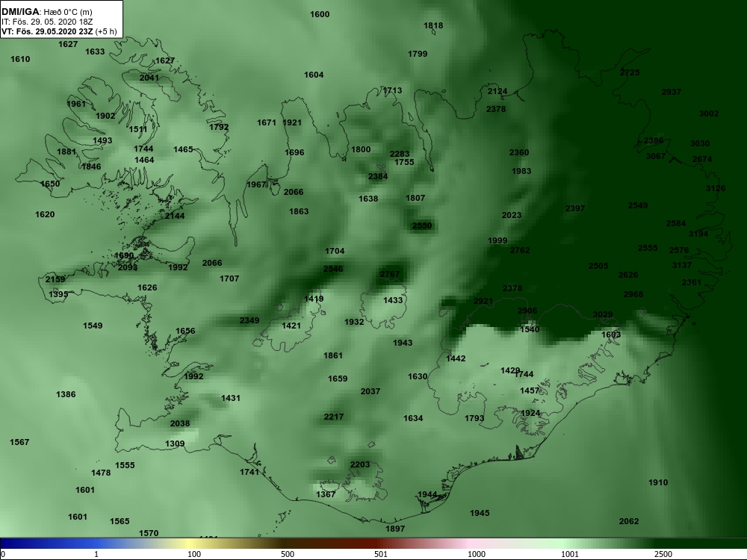Click the map value '1713'
This screenshot has width=747, height=560.
392,90
